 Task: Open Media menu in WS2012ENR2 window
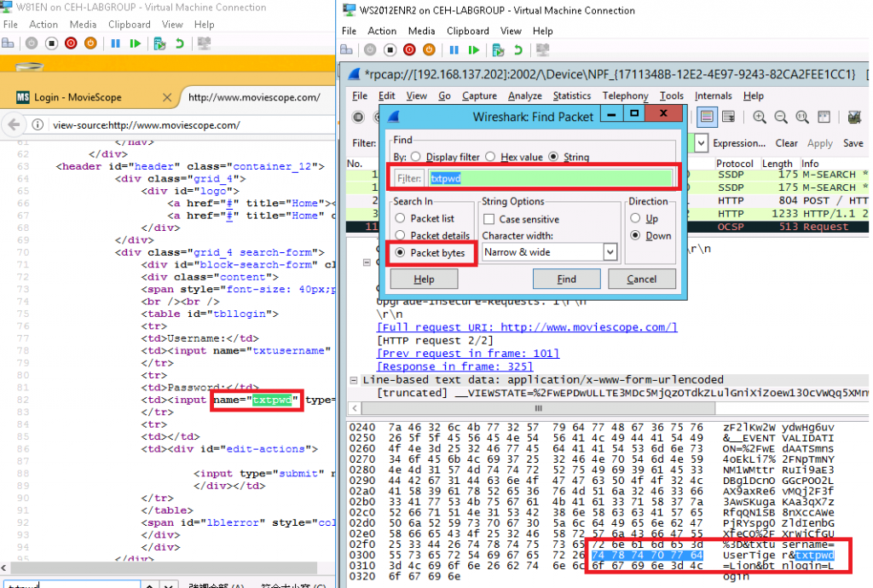421,32
